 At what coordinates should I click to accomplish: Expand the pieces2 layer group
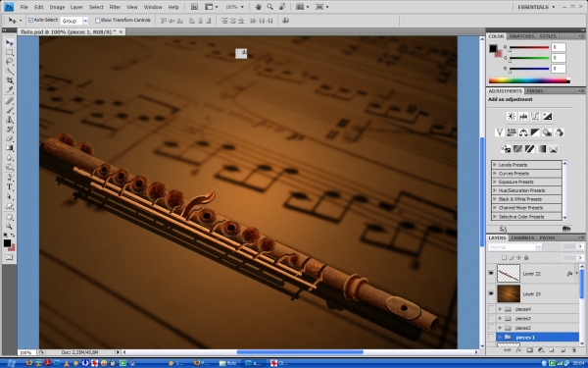pyautogui.click(x=500, y=328)
